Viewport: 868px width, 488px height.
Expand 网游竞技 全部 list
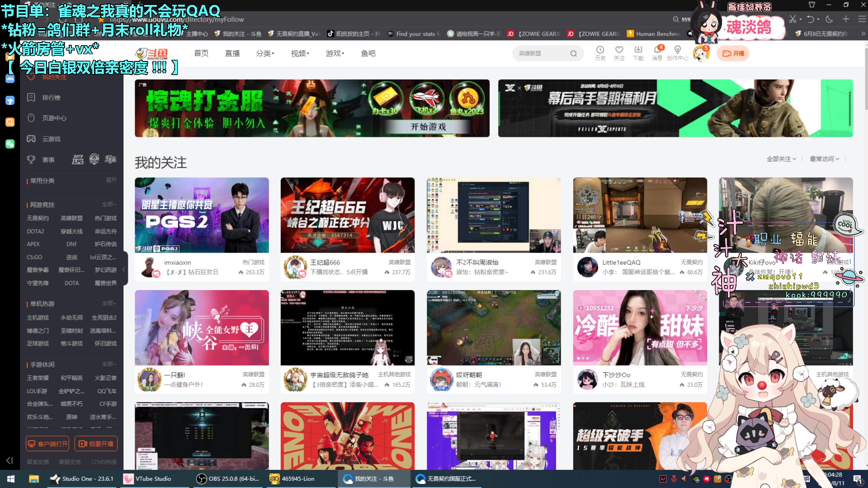click(x=109, y=204)
